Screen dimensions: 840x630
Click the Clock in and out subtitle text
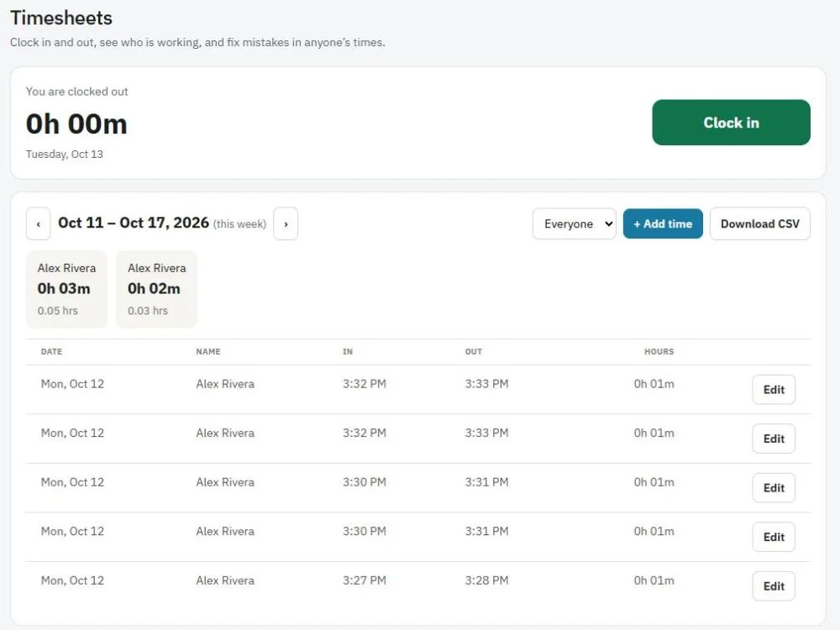[197, 42]
